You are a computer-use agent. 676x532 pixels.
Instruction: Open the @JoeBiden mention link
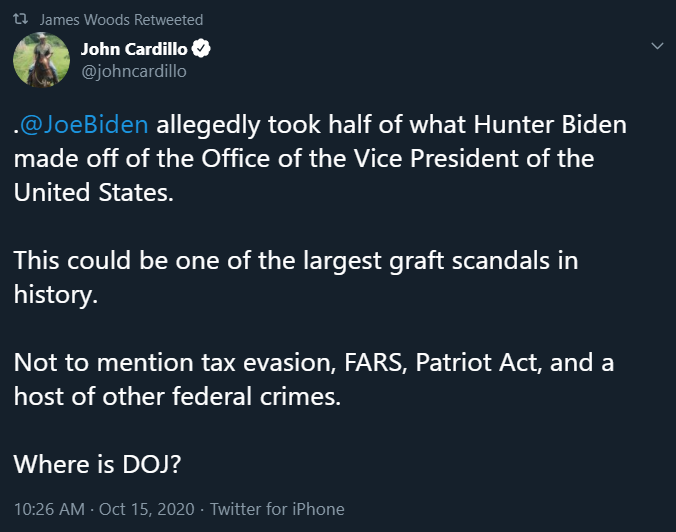tap(84, 125)
